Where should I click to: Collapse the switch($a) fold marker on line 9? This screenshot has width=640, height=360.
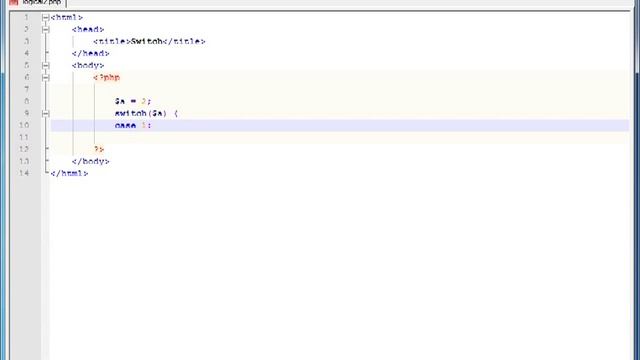coord(45,113)
